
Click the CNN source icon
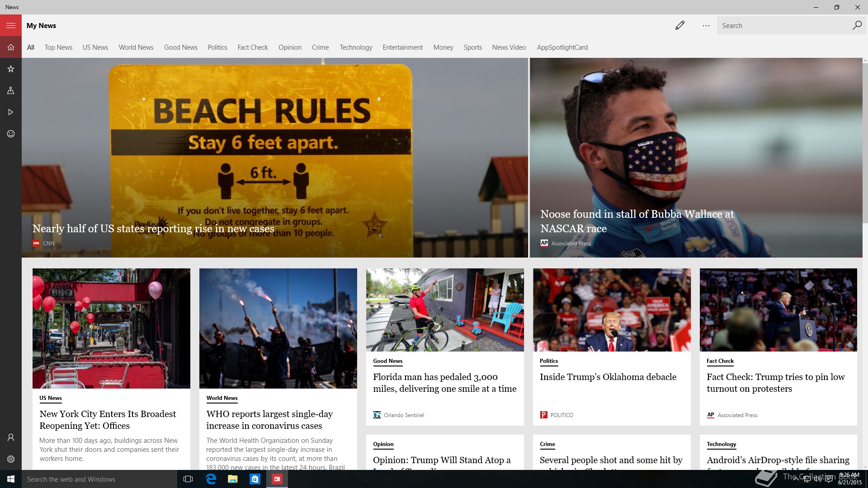(36, 243)
